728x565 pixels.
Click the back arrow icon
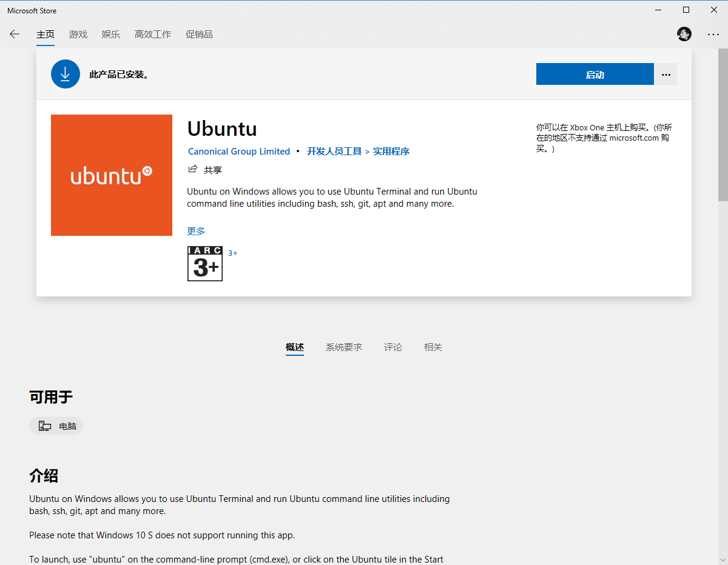[x=15, y=34]
